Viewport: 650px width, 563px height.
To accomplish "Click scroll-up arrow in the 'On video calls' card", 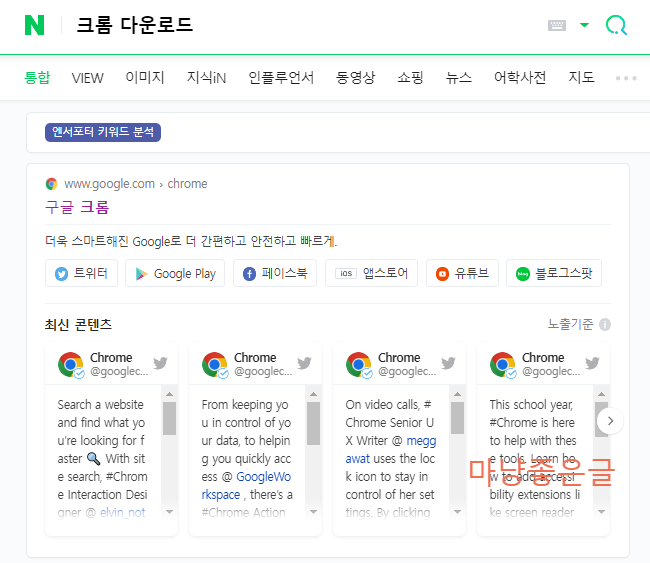I will (457, 394).
